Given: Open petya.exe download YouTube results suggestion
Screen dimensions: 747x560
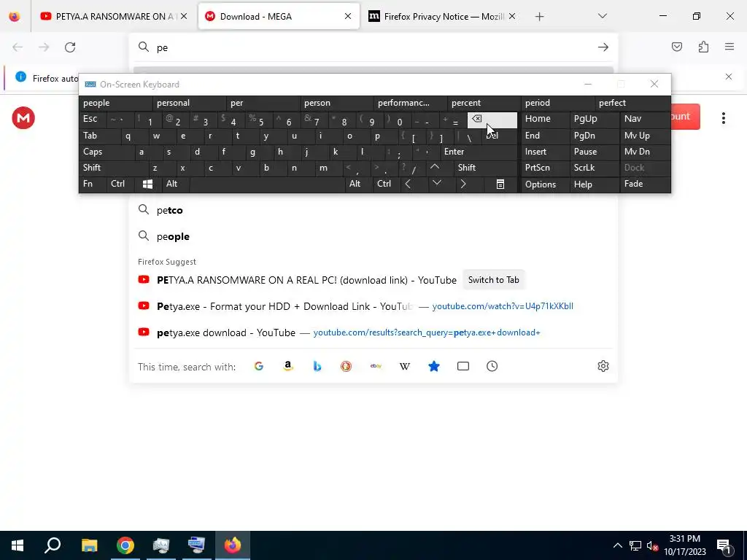Looking at the screenshot, I should (373, 332).
